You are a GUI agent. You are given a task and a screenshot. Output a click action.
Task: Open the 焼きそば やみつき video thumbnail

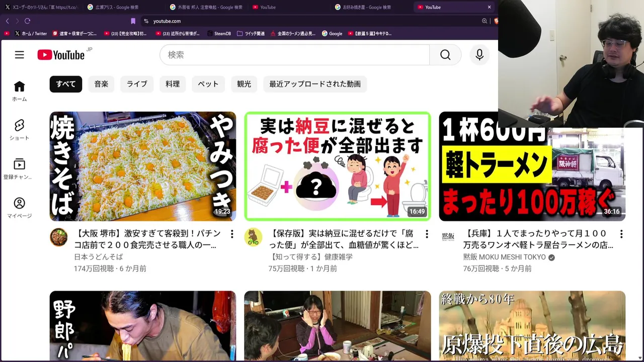[143, 166]
